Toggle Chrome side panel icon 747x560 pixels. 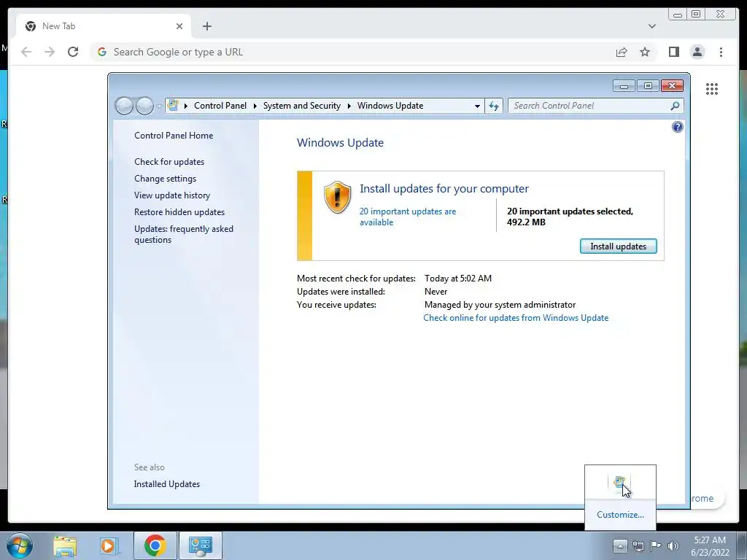coord(673,52)
